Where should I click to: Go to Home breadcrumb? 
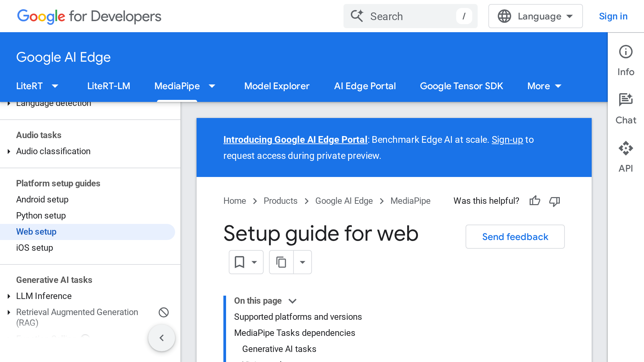[234, 201]
